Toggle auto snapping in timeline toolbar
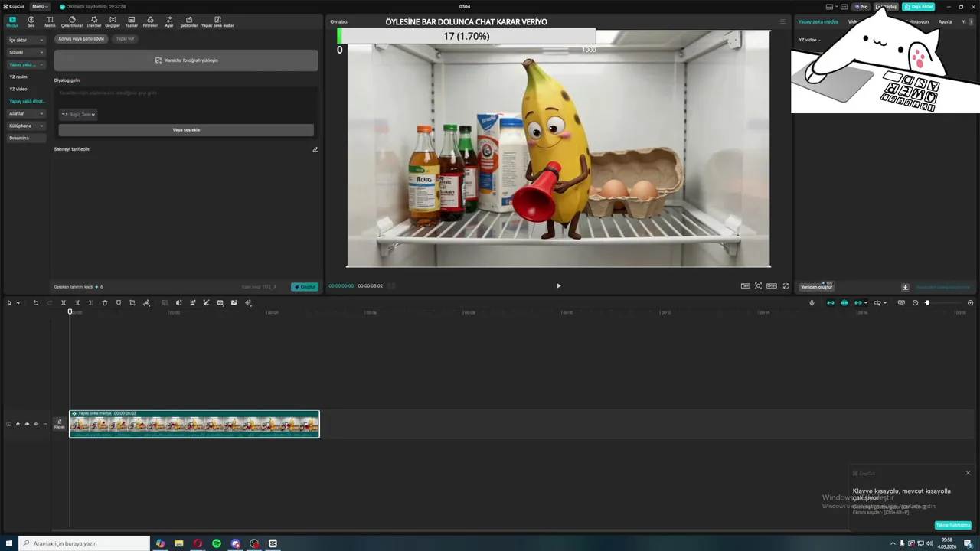This screenshot has height=551, width=980. pos(844,303)
